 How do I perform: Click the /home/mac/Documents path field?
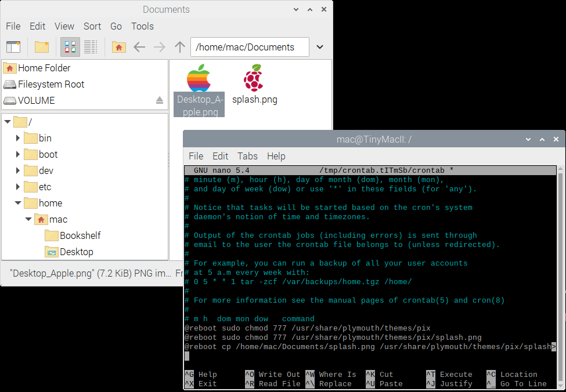point(250,47)
